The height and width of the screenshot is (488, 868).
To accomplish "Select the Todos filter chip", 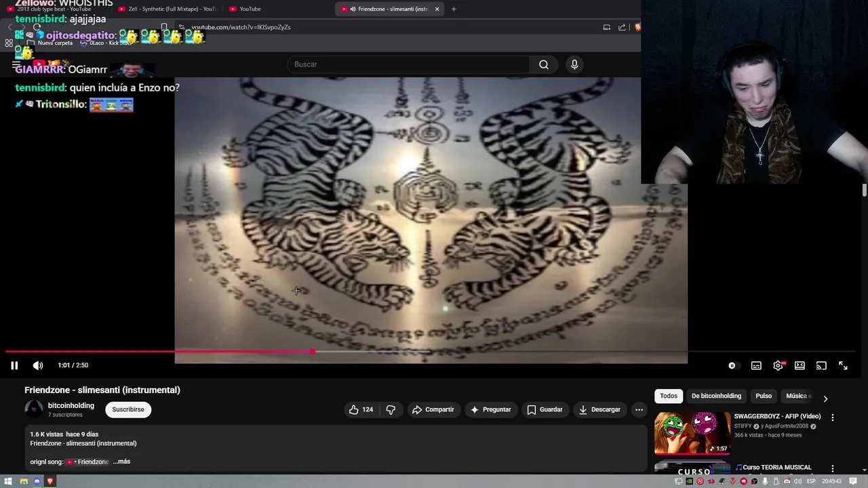I will tap(669, 396).
